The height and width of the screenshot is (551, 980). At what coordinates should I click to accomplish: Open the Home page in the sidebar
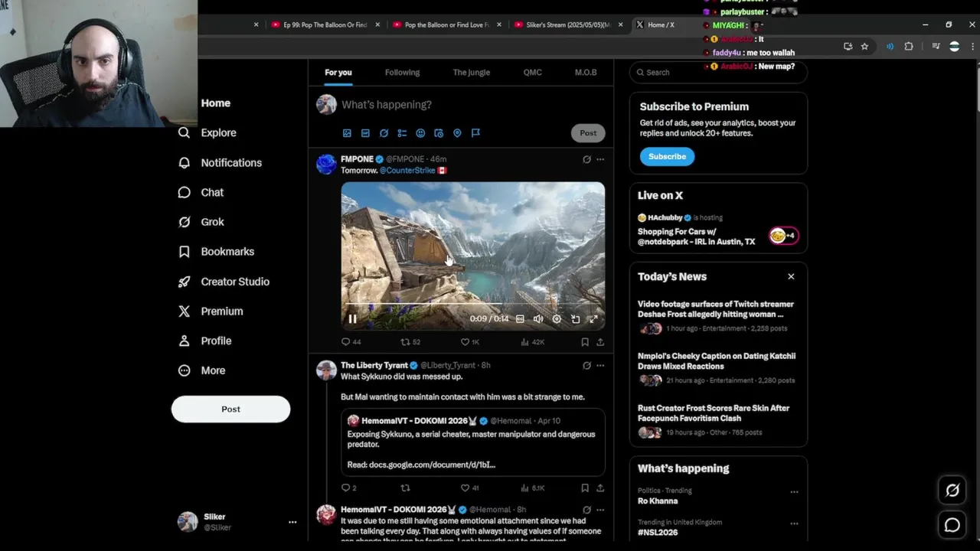215,103
